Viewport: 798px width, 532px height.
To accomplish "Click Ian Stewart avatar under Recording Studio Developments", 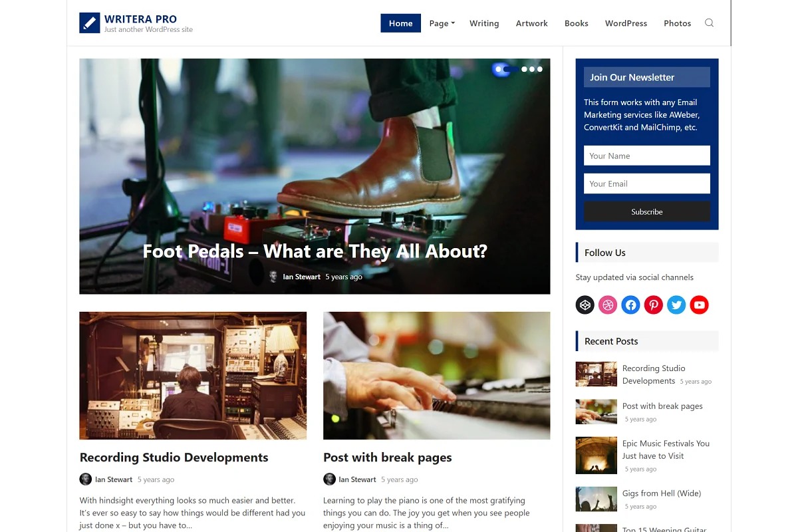I will click(86, 479).
